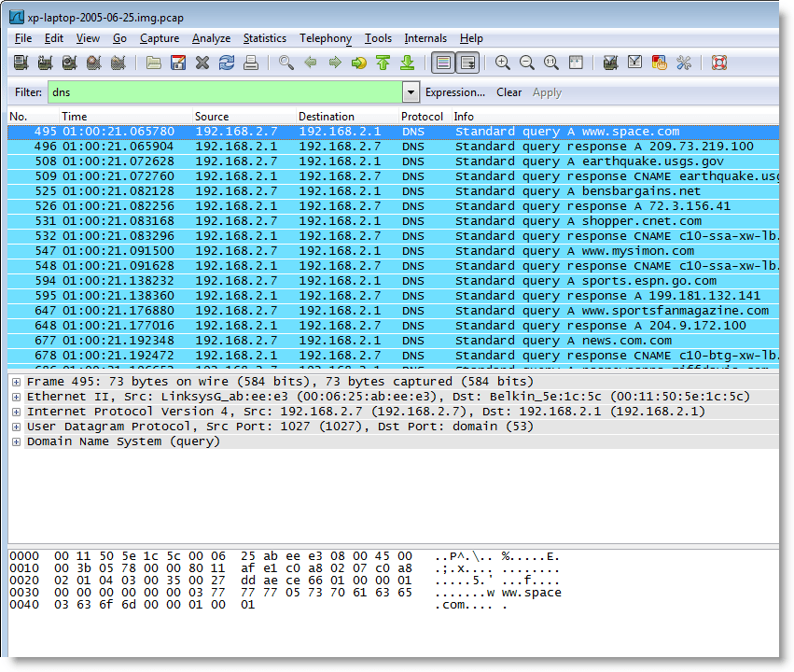794x672 pixels.
Task: Clear the display filter
Action: click(508, 92)
